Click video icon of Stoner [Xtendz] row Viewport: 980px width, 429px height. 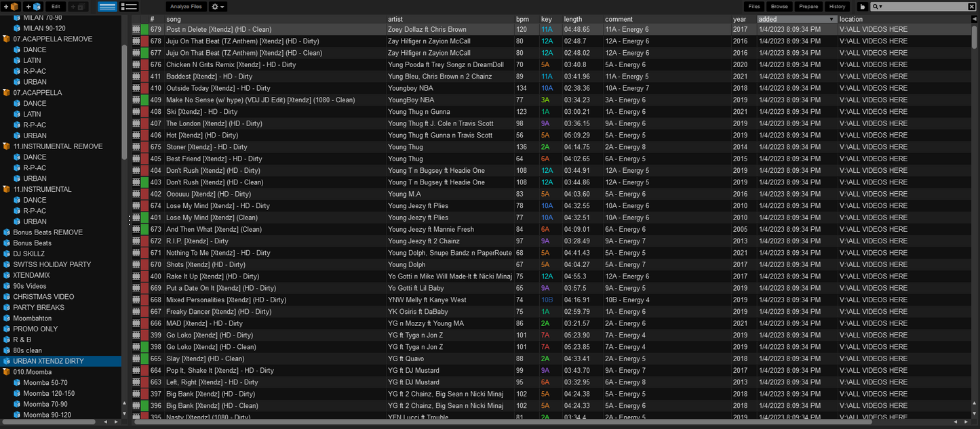pos(136,147)
